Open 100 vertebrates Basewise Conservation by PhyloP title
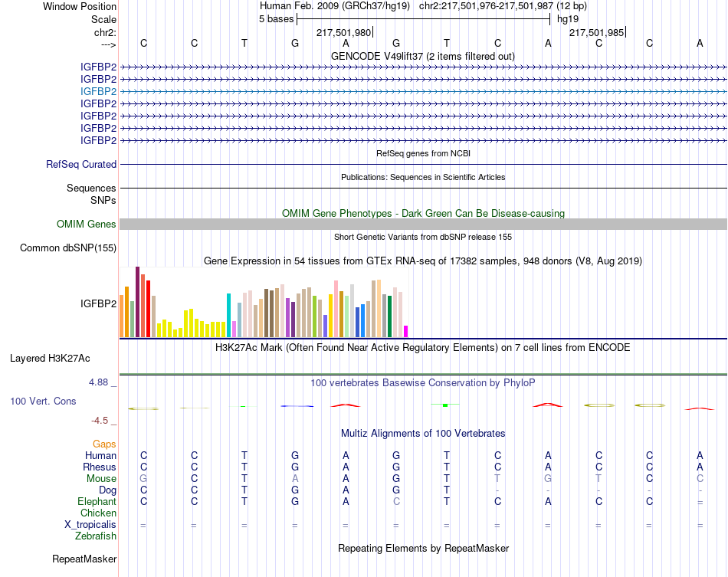The height and width of the screenshot is (577, 728). pyautogui.click(x=422, y=383)
